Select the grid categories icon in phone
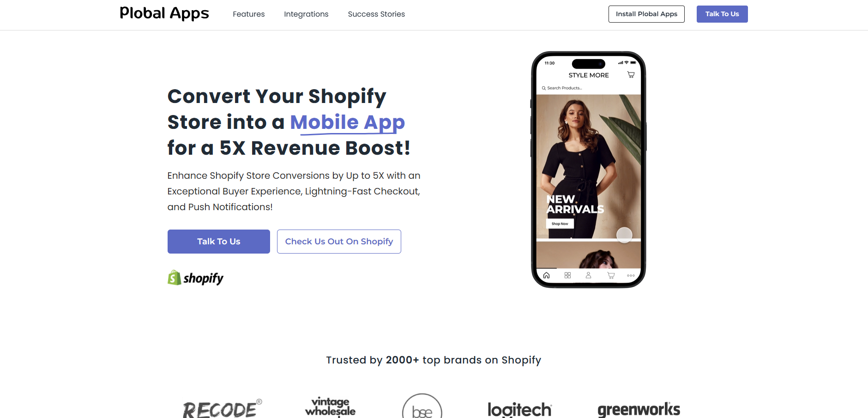Viewport: 868px width, 418px height. tap(567, 275)
